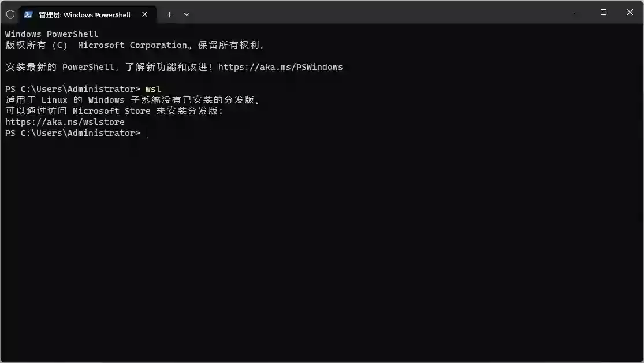Click the 安装最新的 PowerShell text

pos(59,67)
